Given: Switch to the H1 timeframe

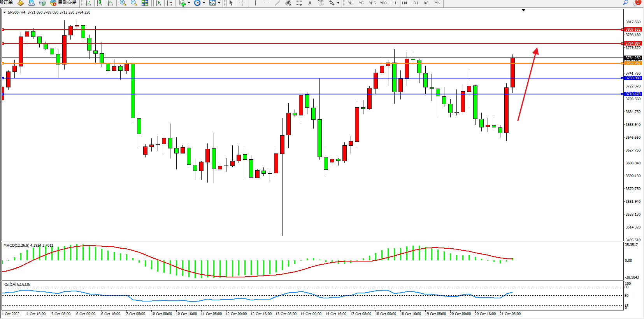Looking at the screenshot, I should [x=394, y=3].
